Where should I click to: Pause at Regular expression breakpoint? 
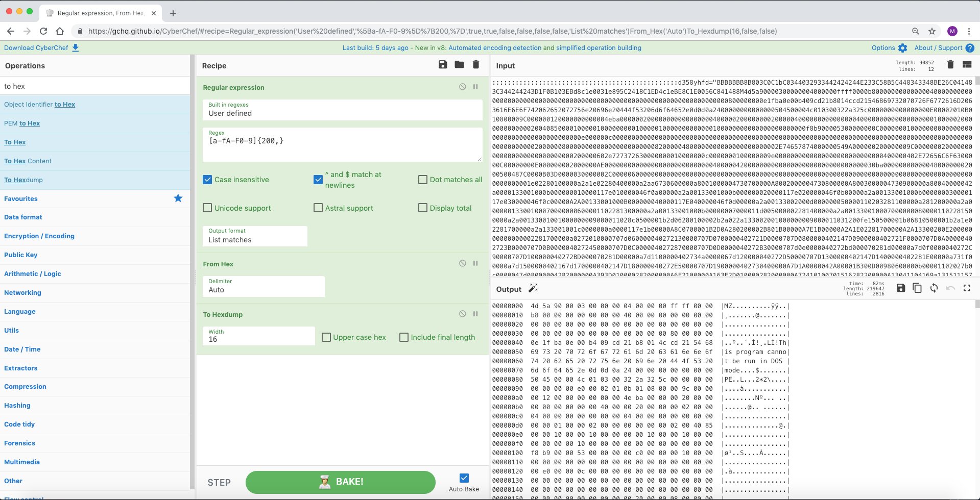[475, 87]
